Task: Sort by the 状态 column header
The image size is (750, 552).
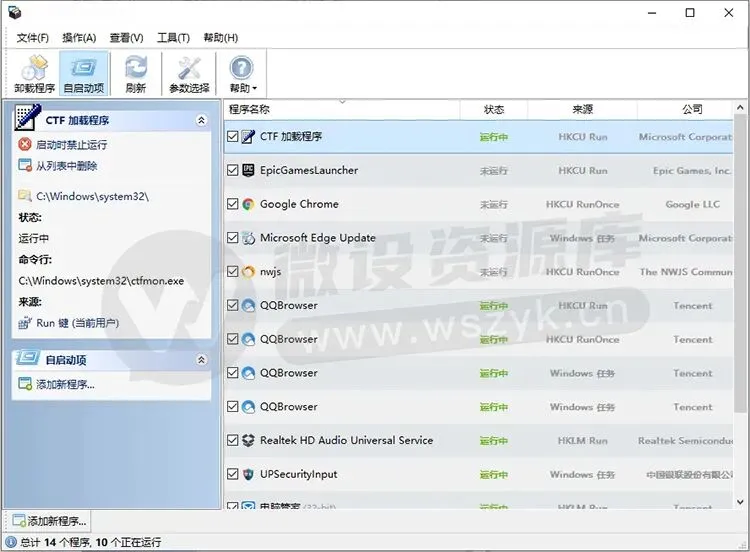Action: [494, 110]
